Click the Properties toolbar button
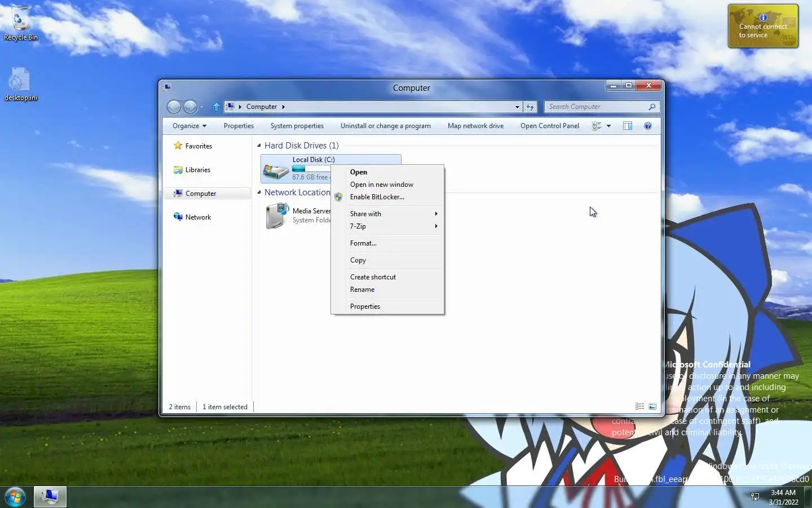Screen dimensions: 812x508 click(239, 126)
